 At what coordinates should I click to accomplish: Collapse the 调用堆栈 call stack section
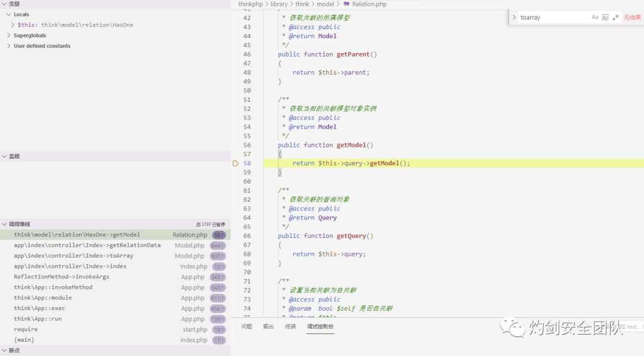[x=4, y=224]
